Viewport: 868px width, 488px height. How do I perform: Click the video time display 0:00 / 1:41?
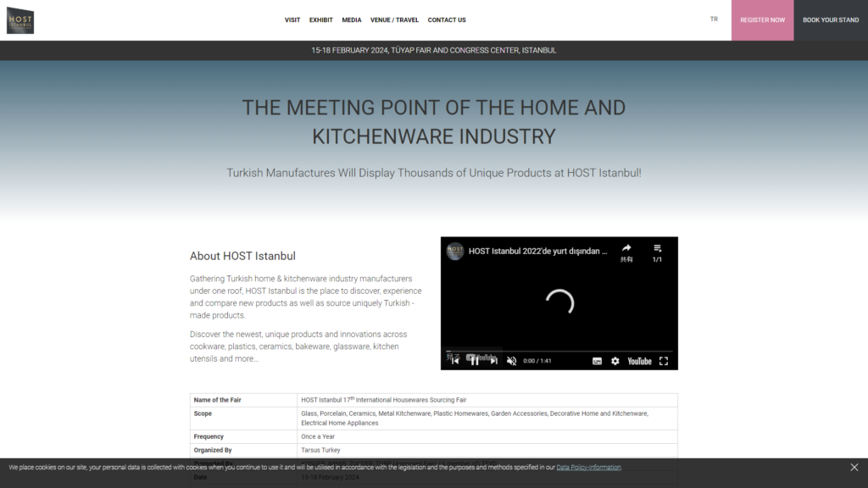537,361
